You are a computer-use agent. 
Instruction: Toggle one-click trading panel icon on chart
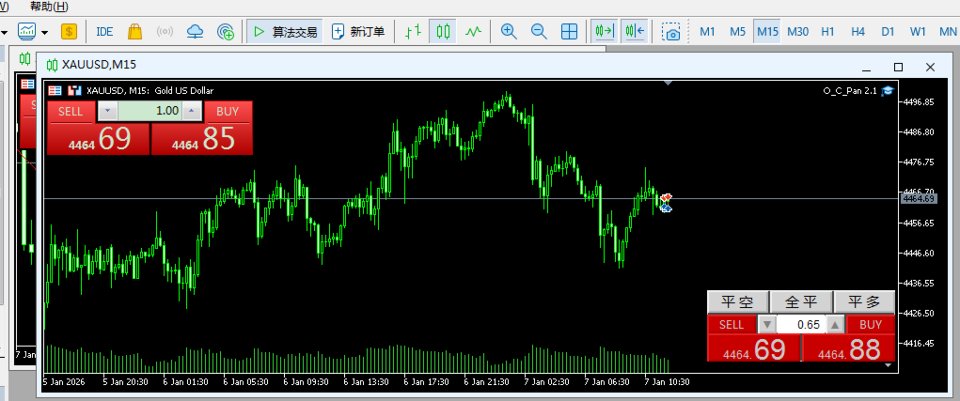[x=54, y=91]
